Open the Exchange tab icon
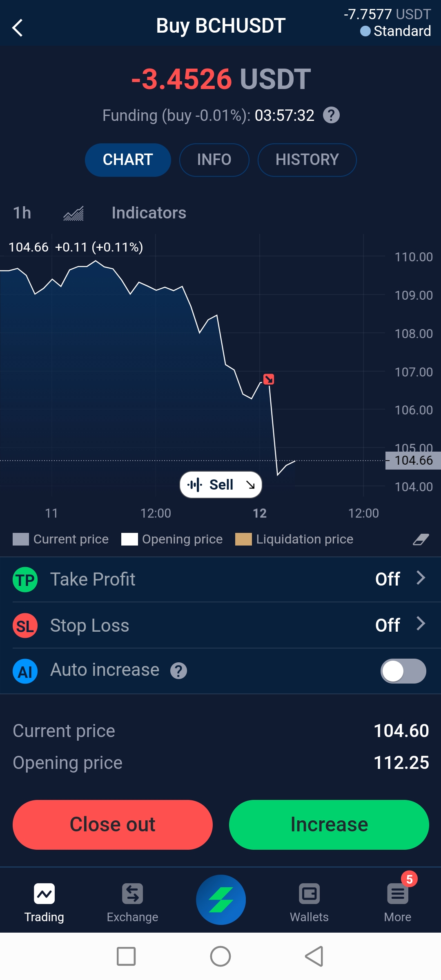Viewport: 441px width, 980px height. (x=132, y=894)
